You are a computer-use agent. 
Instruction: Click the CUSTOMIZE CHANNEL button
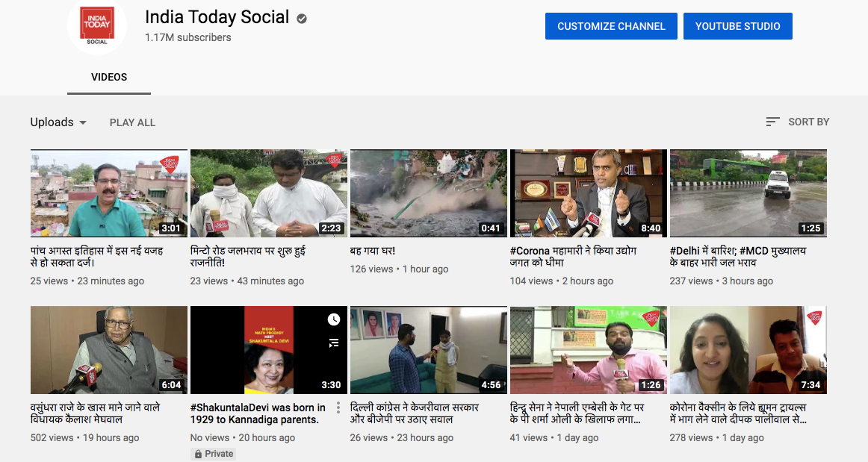(x=611, y=26)
